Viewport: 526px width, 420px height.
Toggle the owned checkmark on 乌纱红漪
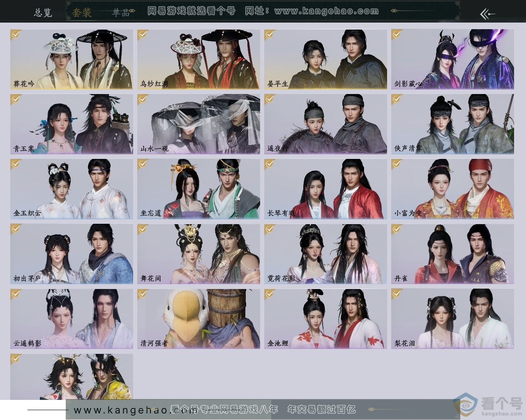point(143,34)
